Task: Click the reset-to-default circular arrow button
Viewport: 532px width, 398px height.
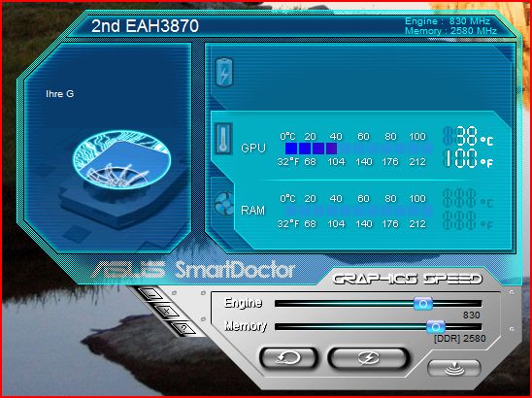Action: click(x=288, y=357)
